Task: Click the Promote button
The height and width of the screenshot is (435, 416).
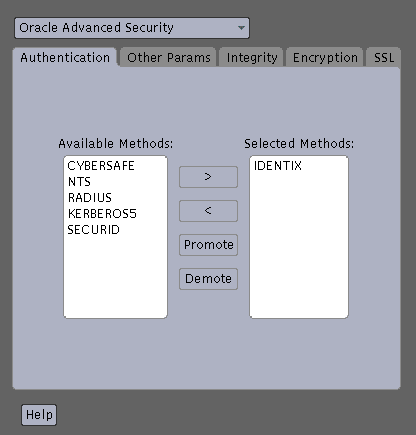Action: pyautogui.click(x=208, y=245)
